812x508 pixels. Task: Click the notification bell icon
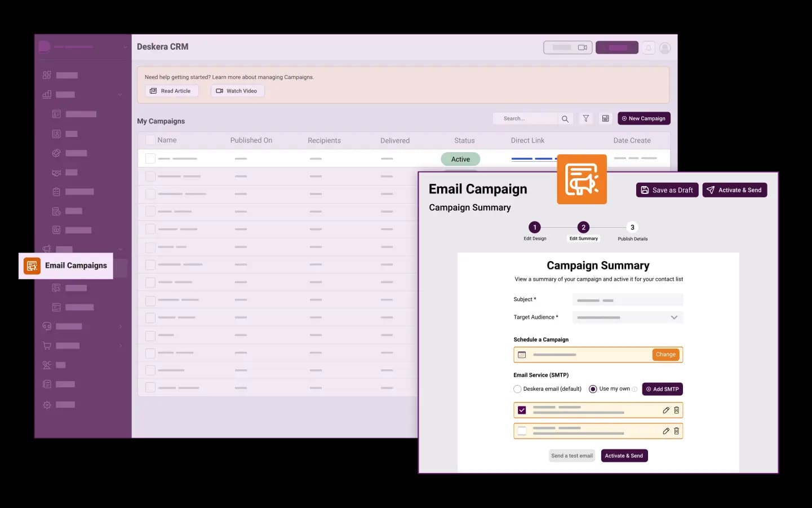pyautogui.click(x=649, y=48)
